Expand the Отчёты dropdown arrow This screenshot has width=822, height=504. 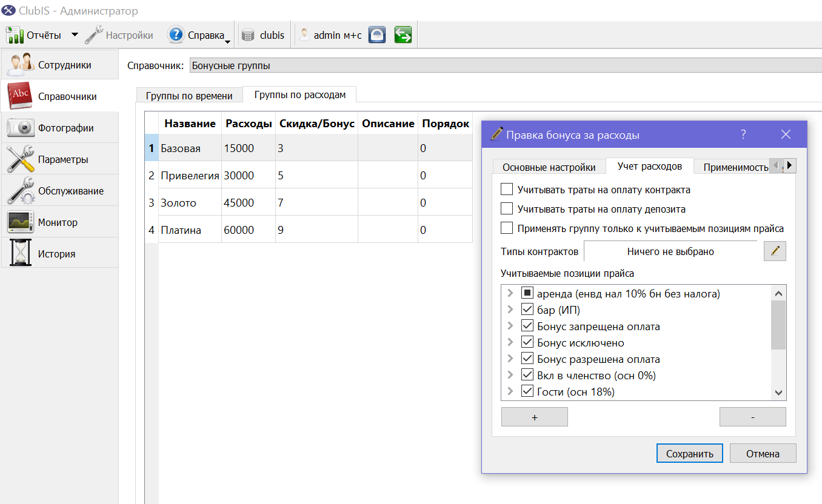point(75,35)
